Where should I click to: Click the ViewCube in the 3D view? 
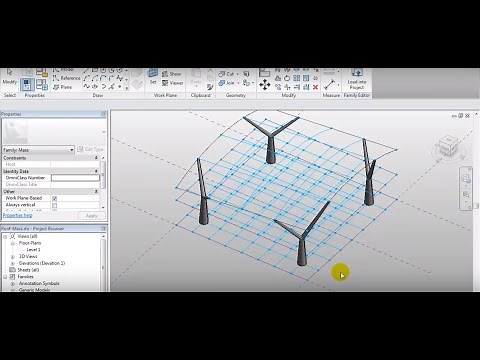(x=449, y=147)
